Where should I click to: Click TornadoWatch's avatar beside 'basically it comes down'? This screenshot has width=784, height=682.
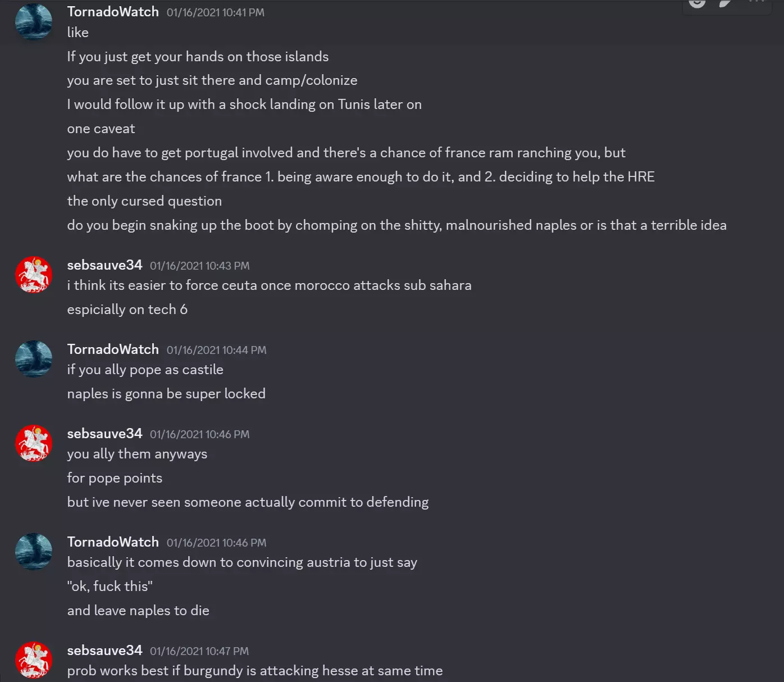coord(34,552)
